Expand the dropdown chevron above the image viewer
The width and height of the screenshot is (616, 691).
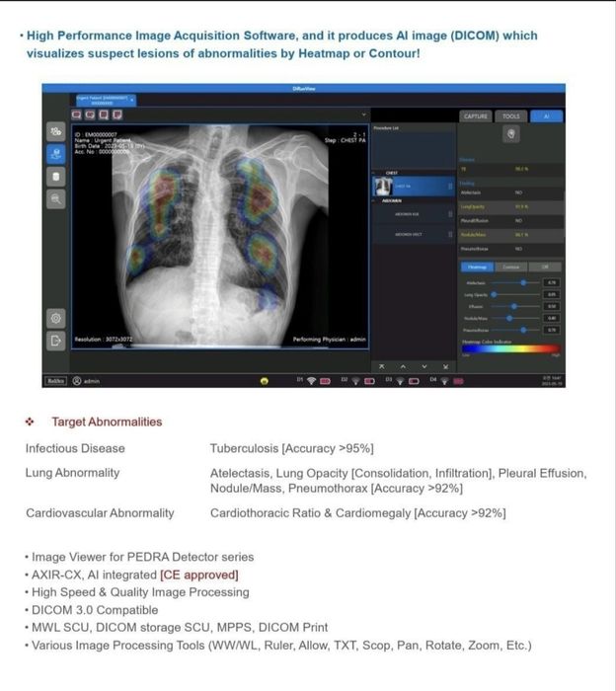[364, 115]
